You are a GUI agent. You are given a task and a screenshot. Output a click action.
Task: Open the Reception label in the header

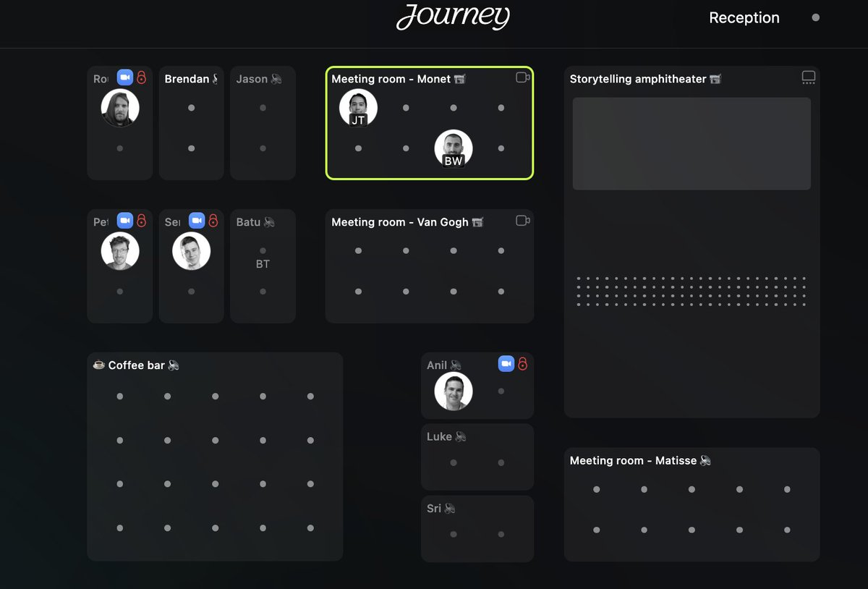(x=744, y=17)
